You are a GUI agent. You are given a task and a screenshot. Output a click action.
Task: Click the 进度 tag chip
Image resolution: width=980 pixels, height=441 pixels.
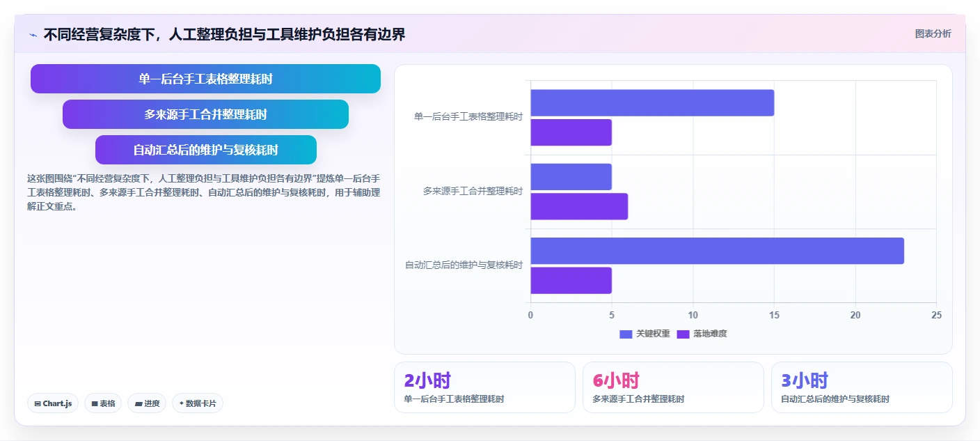147,403
